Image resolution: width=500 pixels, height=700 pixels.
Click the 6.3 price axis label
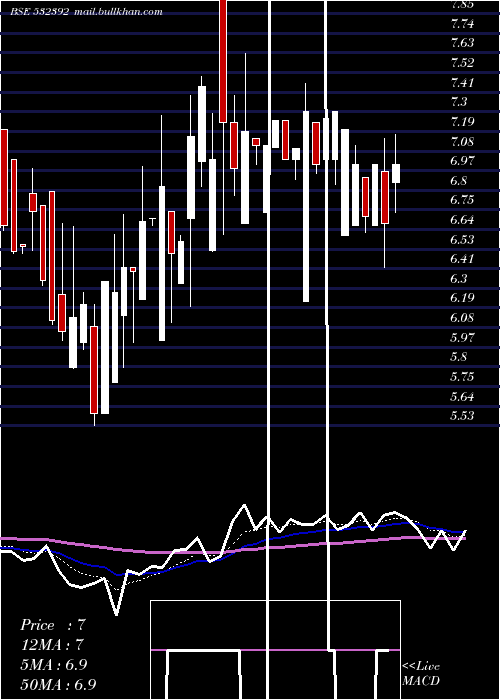[x=459, y=279]
